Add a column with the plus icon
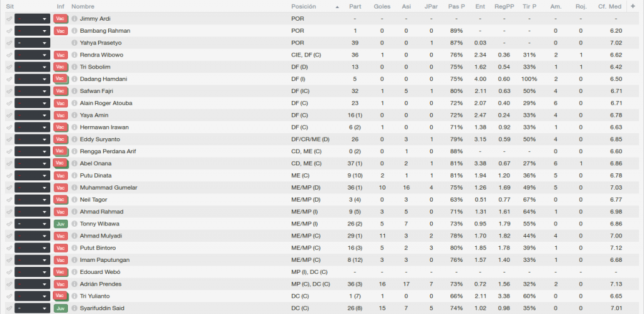 tap(633, 6)
